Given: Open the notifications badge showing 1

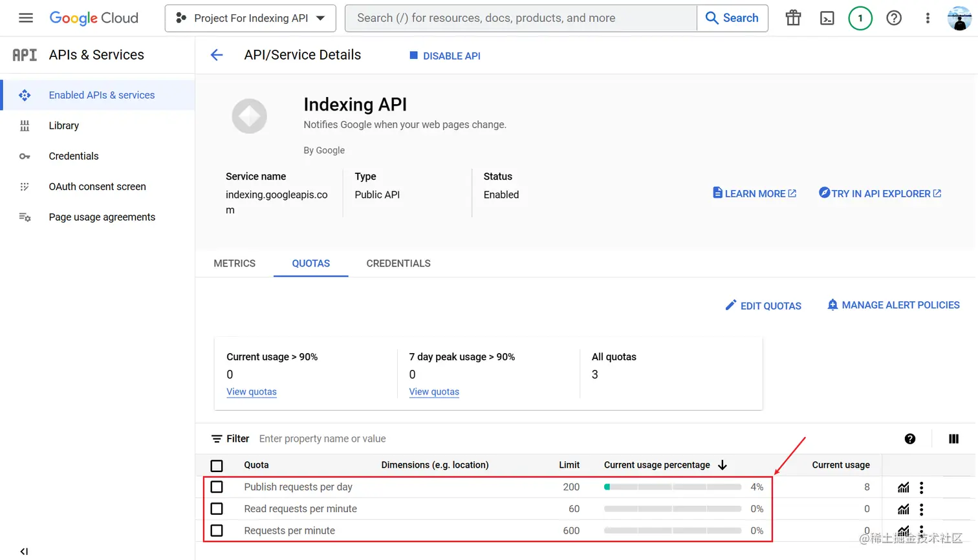Looking at the screenshot, I should click(860, 18).
